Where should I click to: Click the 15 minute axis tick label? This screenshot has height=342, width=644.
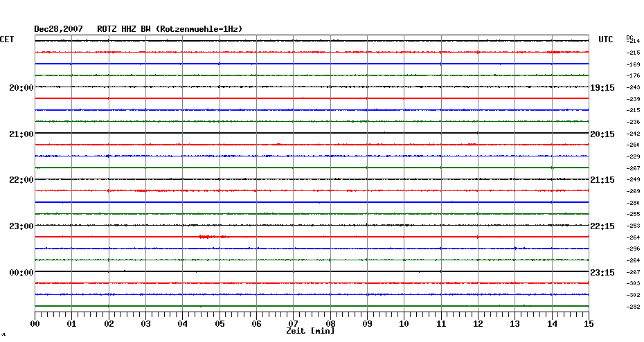pyautogui.click(x=589, y=324)
